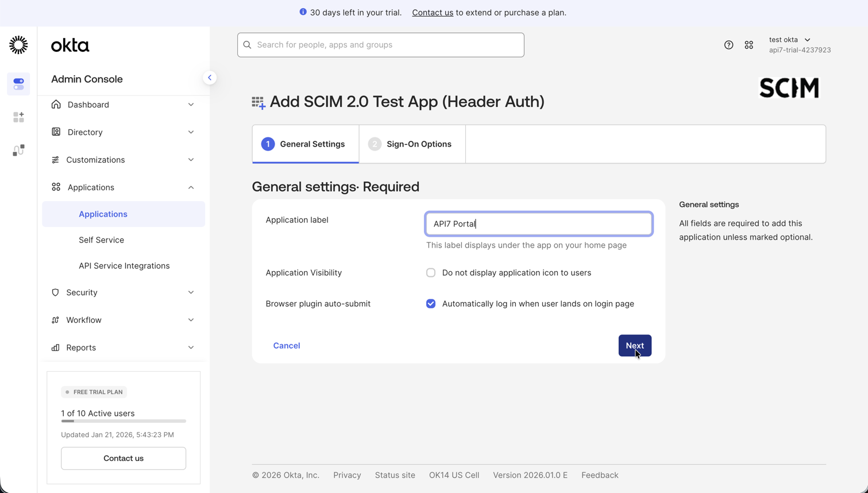868x493 pixels.
Task: Click the magnifier icon in the search bar
Action: coord(247,44)
